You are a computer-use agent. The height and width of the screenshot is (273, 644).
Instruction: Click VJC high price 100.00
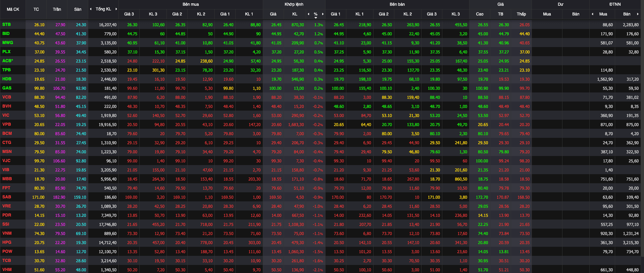coord(482,161)
